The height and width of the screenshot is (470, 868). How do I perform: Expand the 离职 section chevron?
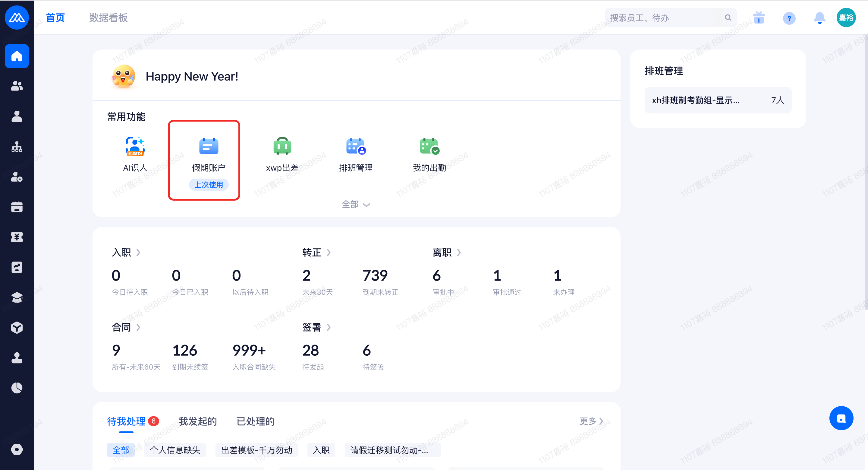pos(459,252)
